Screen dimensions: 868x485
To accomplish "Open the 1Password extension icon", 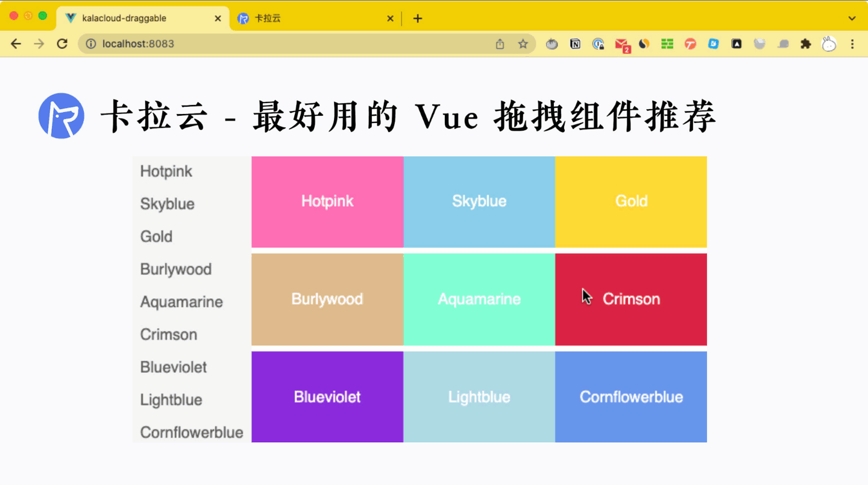I will 598,43.
